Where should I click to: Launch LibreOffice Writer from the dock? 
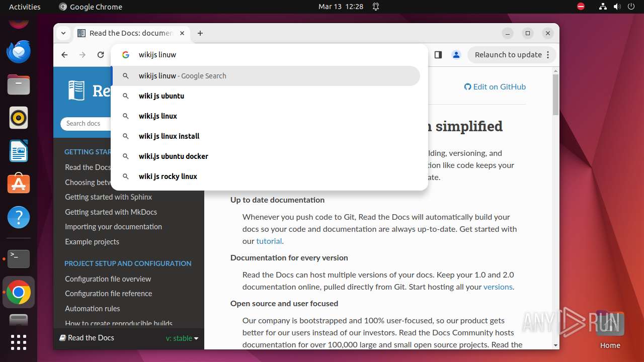pyautogui.click(x=19, y=151)
